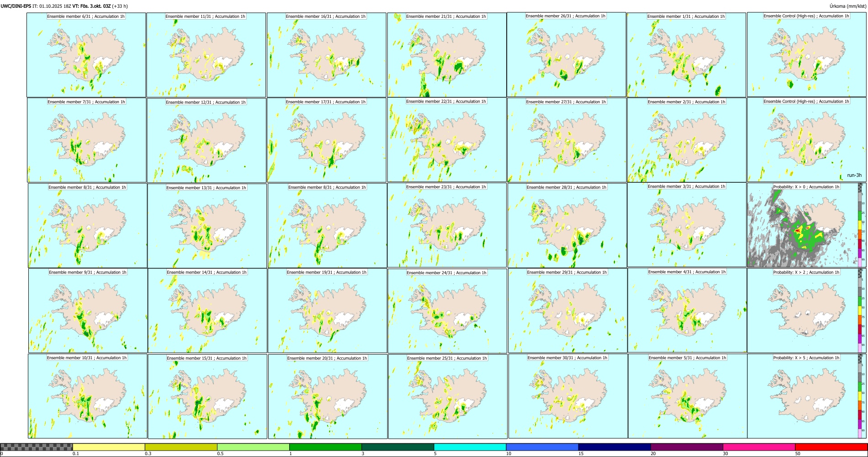Image resolution: width=868 pixels, height=457 pixels.
Task: Open the Ensemble member 27/31 map
Action: [x=566, y=140]
